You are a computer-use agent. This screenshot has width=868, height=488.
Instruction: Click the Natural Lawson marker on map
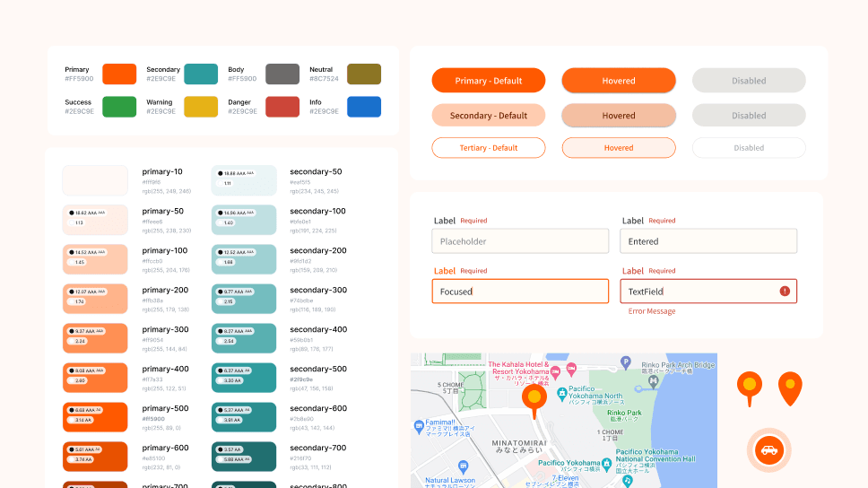click(x=463, y=466)
